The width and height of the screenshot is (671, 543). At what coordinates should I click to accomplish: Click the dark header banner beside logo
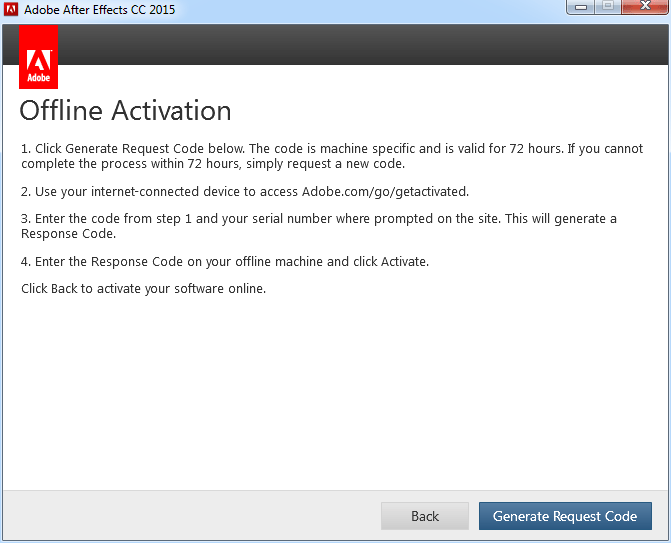(x=363, y=45)
